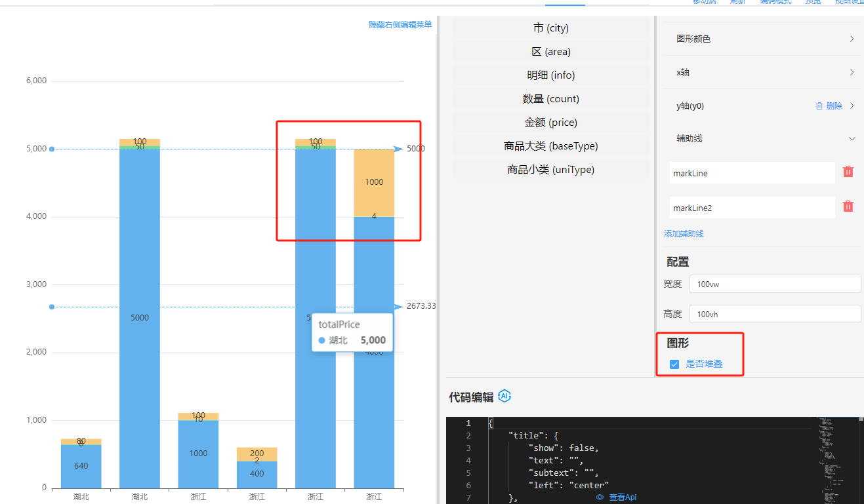The width and height of the screenshot is (864, 504).
Task: Click the orange 1000 segment of the last bar
Action: (374, 182)
